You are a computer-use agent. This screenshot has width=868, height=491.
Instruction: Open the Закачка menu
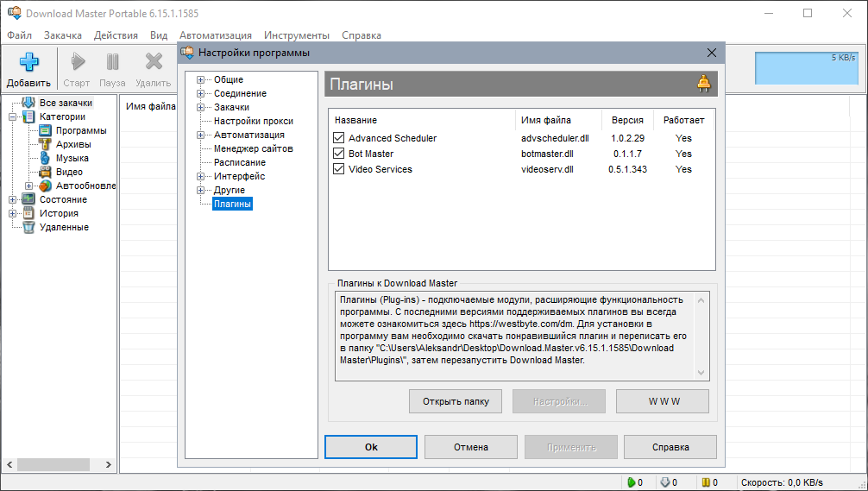coord(62,35)
